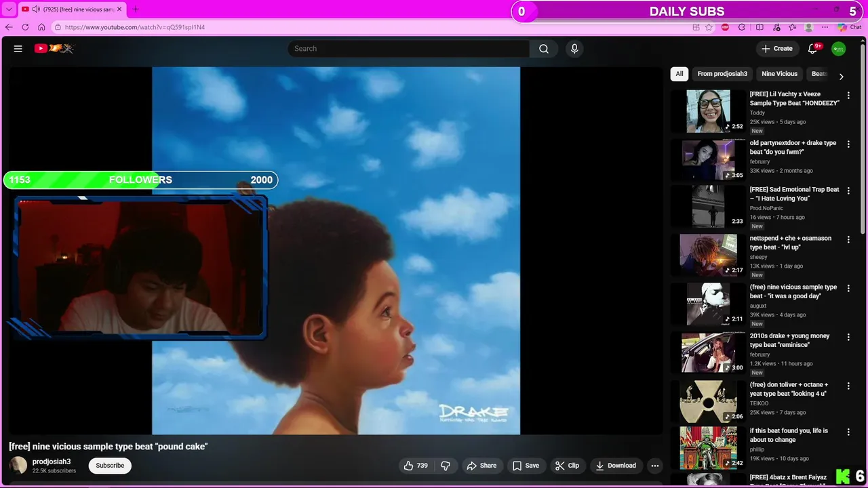
Task: Dislike the video with thumbs down
Action: pos(446,466)
